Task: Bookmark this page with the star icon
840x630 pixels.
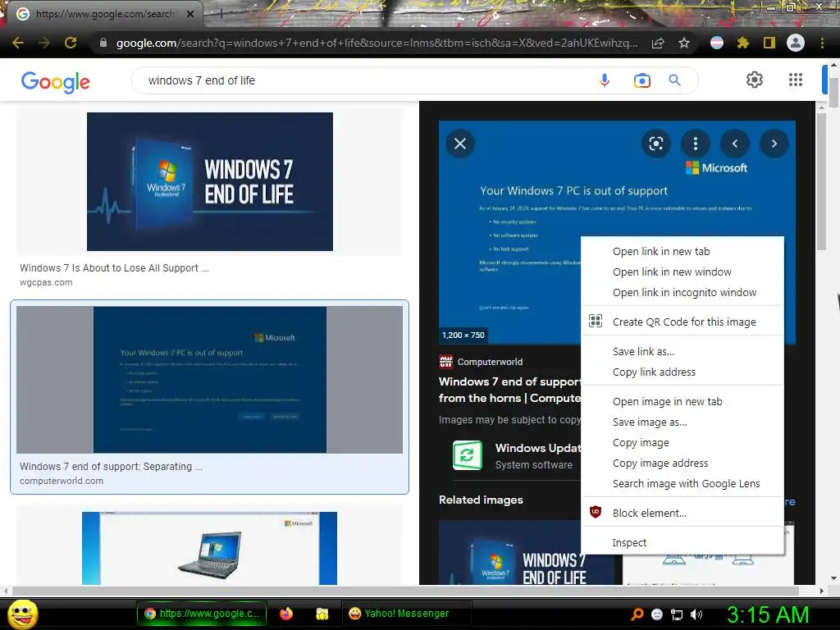Action: (684, 43)
